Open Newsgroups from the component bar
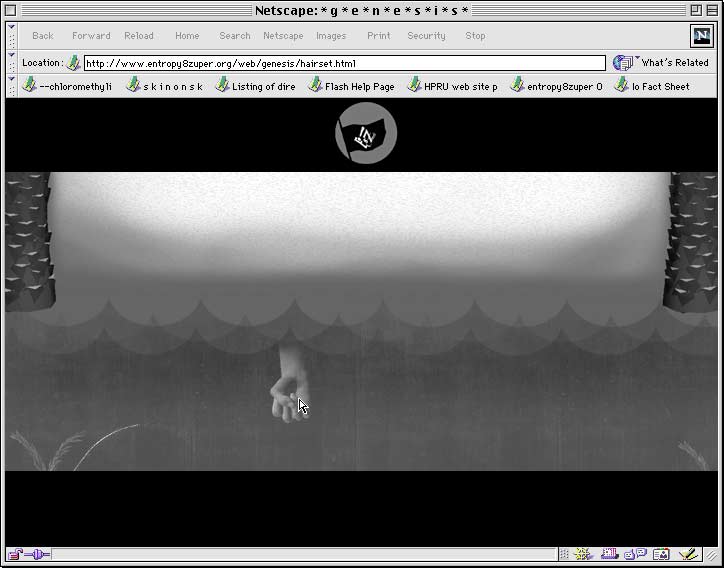 coord(634,554)
